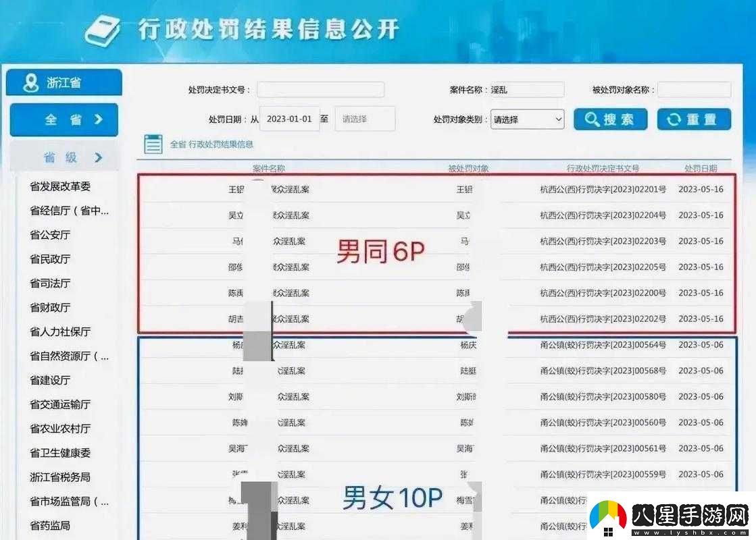Select 省公安厅 in the sidebar
Viewport: 756px width, 540px height.
(x=50, y=235)
